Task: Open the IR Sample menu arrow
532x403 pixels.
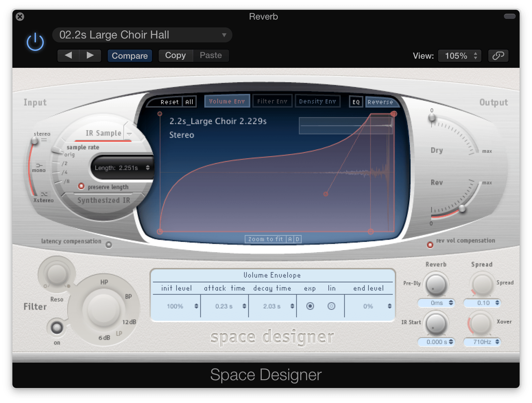Action: [x=129, y=134]
